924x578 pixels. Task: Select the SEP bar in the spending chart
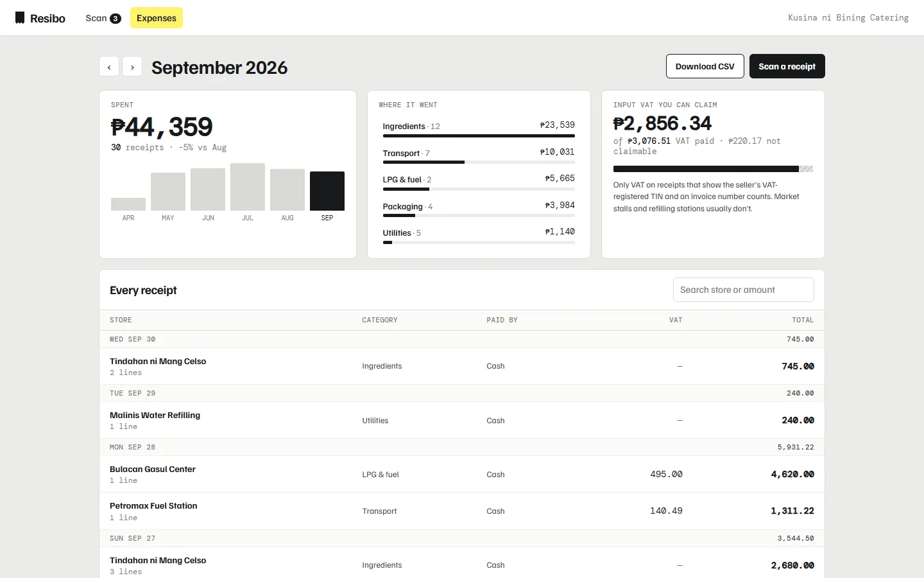click(327, 191)
